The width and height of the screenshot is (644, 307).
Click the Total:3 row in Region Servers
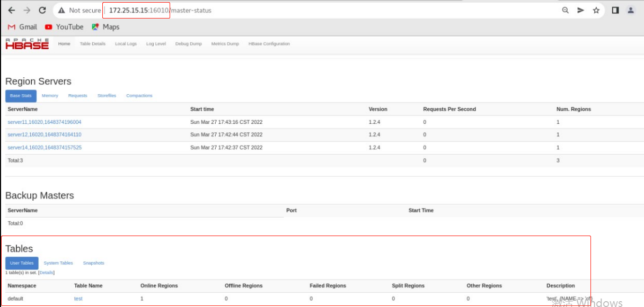coord(322,160)
